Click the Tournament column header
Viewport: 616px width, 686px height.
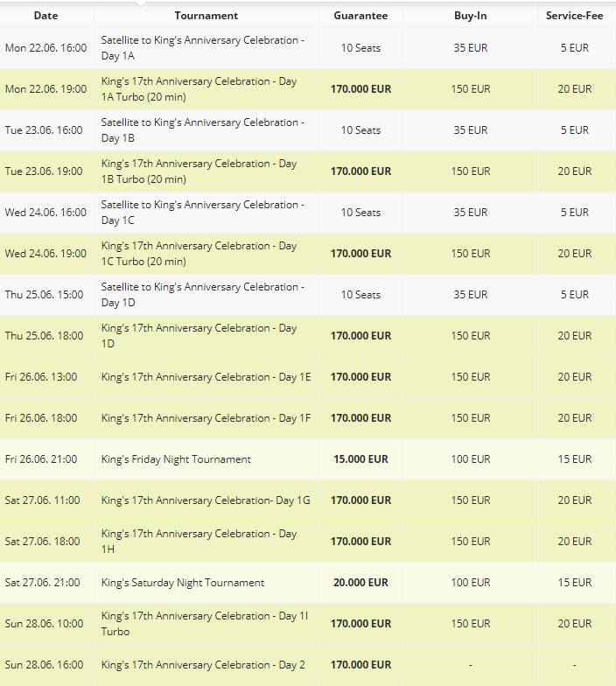pos(206,16)
